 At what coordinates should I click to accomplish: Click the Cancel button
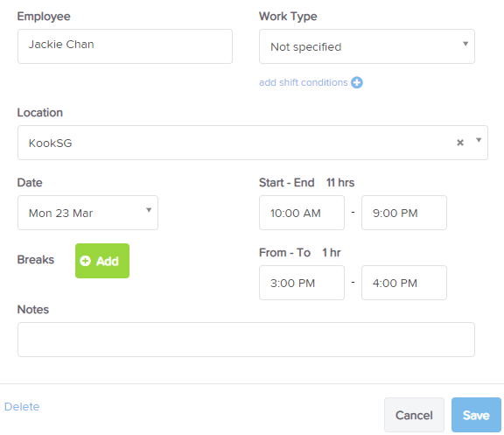pyautogui.click(x=414, y=415)
